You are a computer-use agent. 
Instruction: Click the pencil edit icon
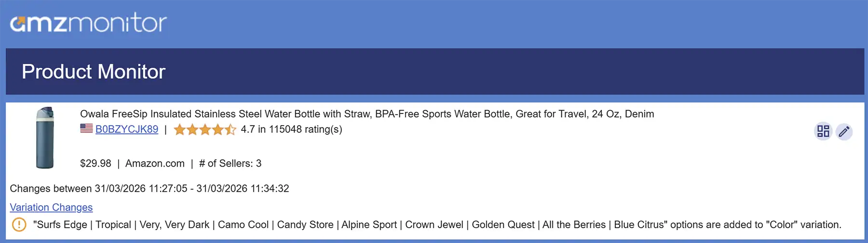click(x=844, y=131)
